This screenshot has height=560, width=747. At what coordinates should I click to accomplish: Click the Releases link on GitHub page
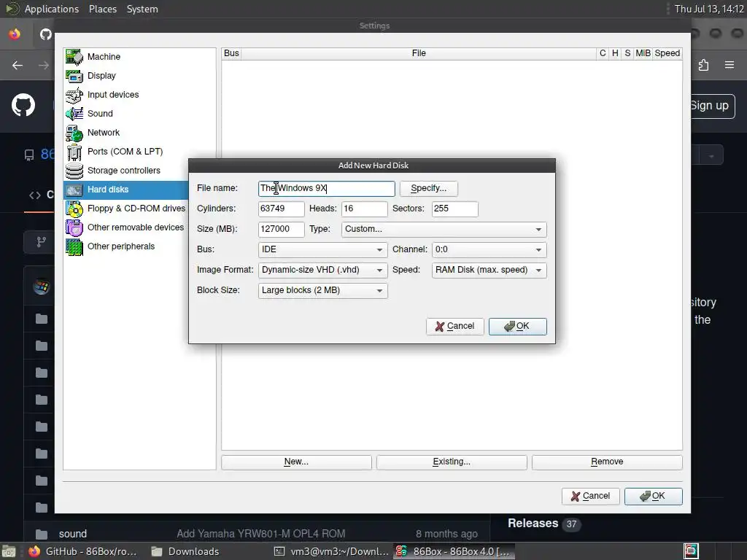click(533, 524)
